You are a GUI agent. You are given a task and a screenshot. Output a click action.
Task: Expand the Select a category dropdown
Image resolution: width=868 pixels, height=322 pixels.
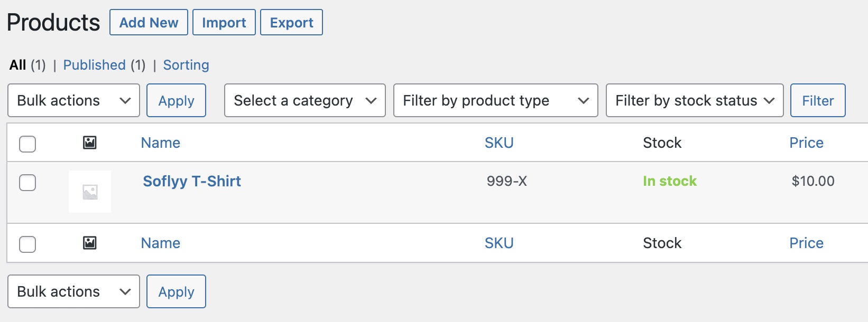[x=305, y=100]
